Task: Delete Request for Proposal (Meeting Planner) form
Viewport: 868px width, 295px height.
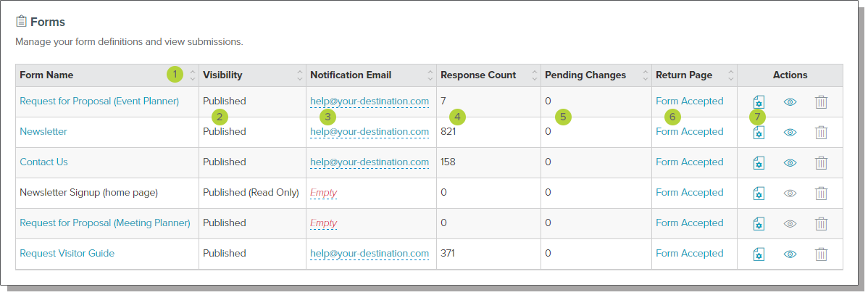Action: 821,223
